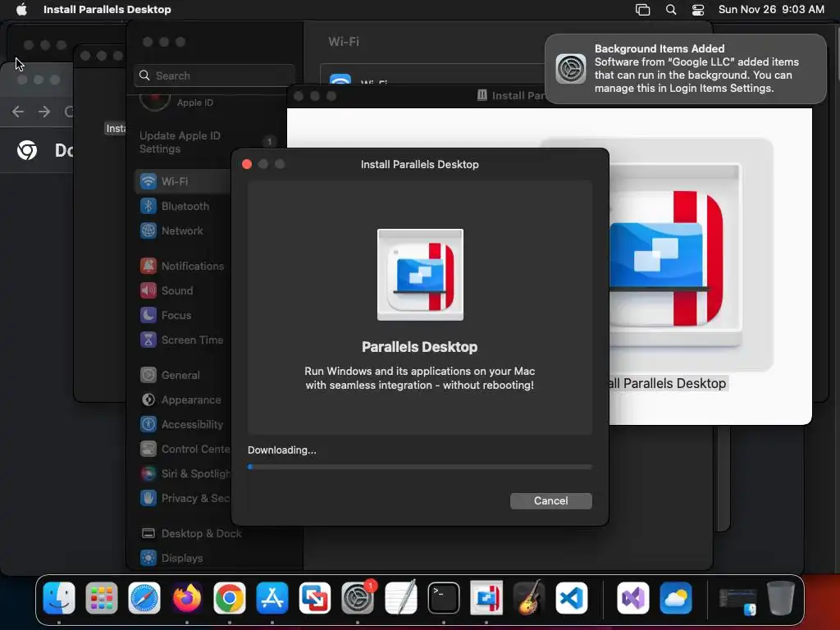
Task: Open Finder from Dock
Action: 59,598
